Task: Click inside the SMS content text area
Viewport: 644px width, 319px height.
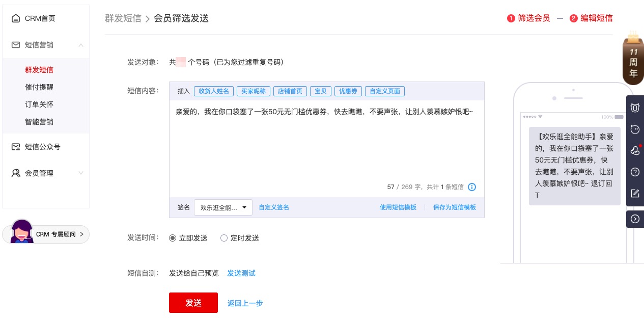Action: tap(326, 148)
